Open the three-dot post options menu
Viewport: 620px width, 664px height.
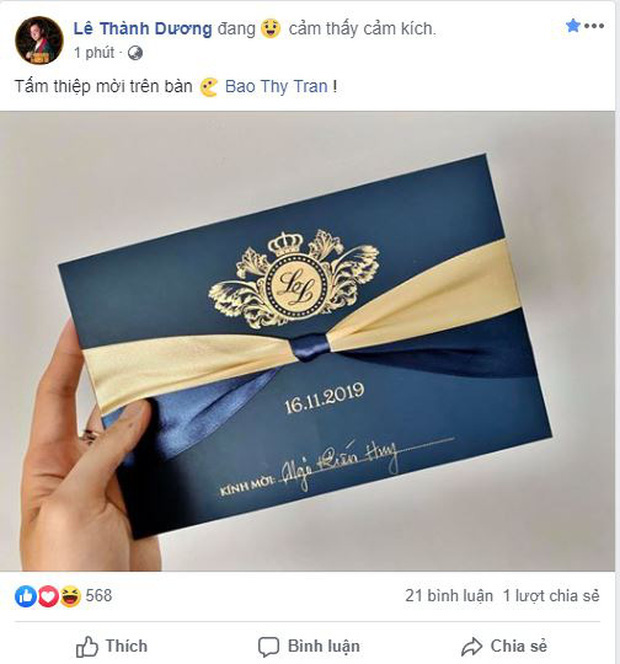click(594, 26)
